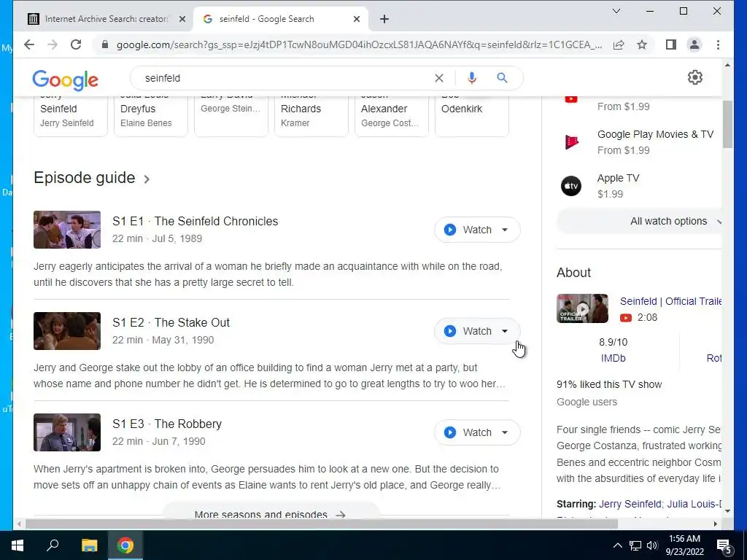Click Chrome icon in taskbar
This screenshot has width=747, height=560.
(125, 545)
